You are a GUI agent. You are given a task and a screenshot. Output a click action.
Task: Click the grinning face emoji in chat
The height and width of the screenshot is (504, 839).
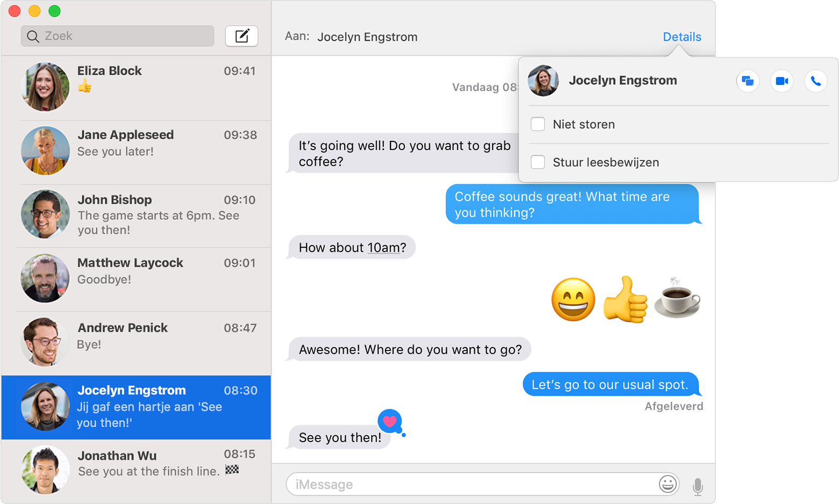coord(573,299)
